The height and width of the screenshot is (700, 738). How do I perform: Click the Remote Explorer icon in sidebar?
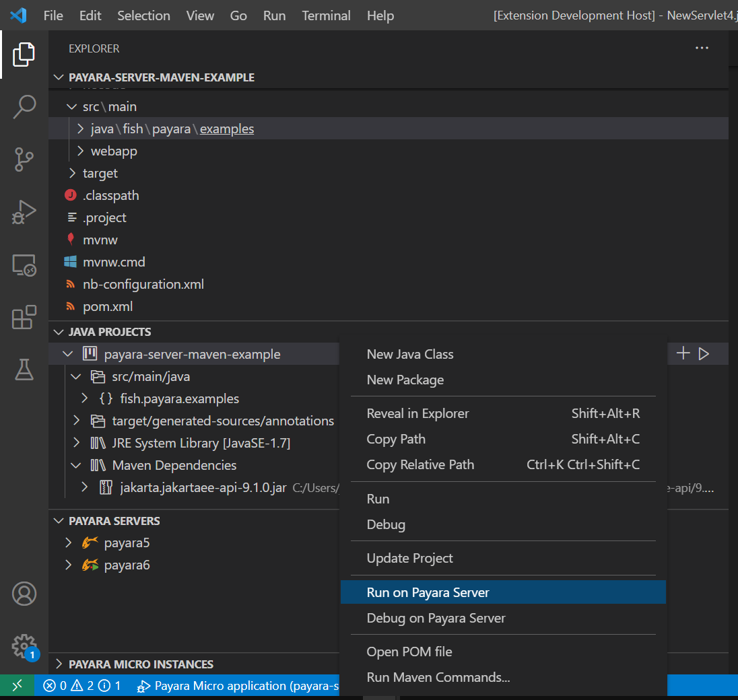point(24,265)
